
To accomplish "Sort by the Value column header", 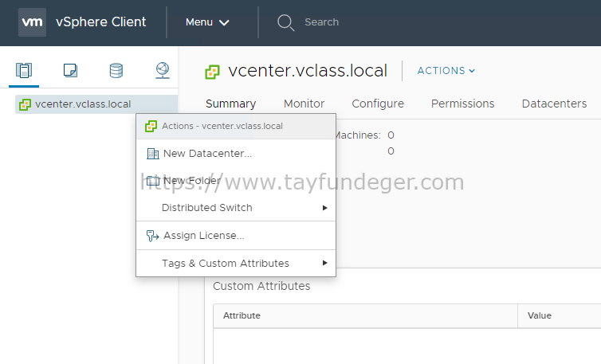I will [560, 315].
